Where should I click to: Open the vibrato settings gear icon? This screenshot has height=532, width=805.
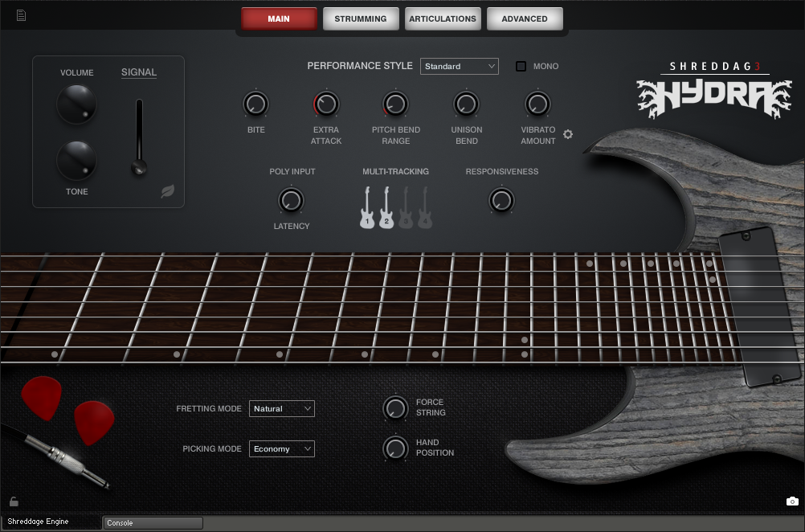568,134
